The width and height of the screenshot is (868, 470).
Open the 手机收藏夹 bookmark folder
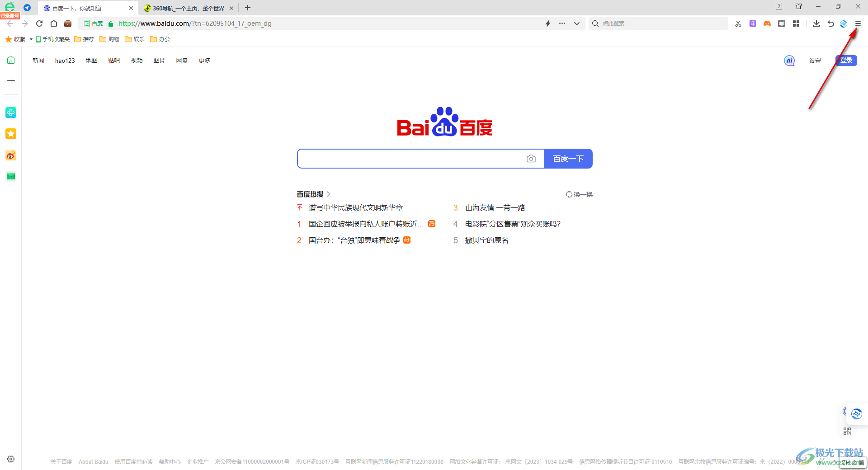53,39
